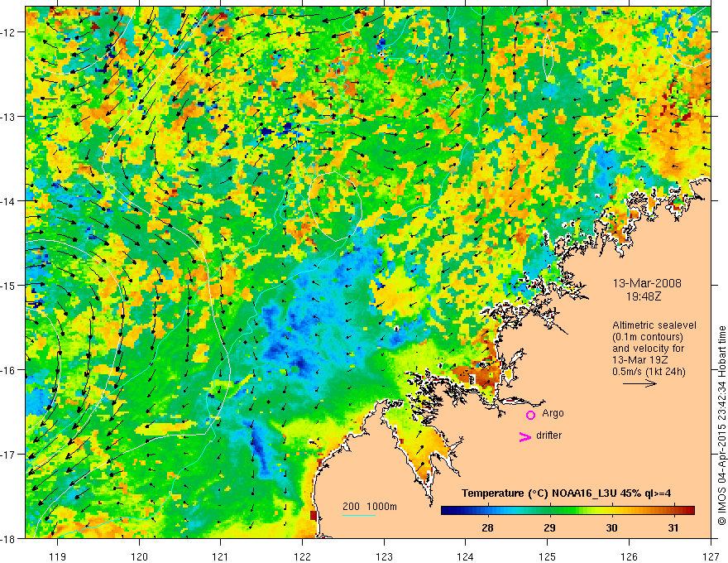Click the cyan 200 1000m contour legend line
Image resolution: width=728 pixels, height=563 pixels.
pos(359,515)
